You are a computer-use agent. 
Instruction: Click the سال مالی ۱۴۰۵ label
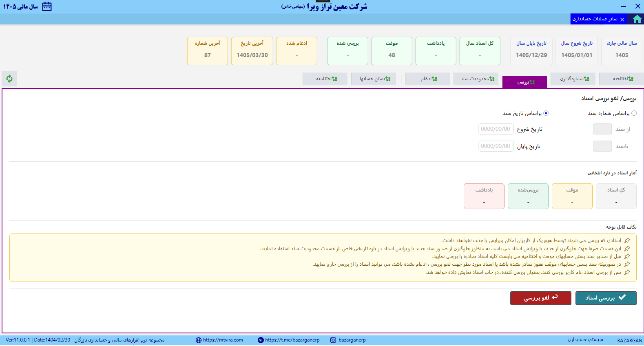click(x=20, y=7)
